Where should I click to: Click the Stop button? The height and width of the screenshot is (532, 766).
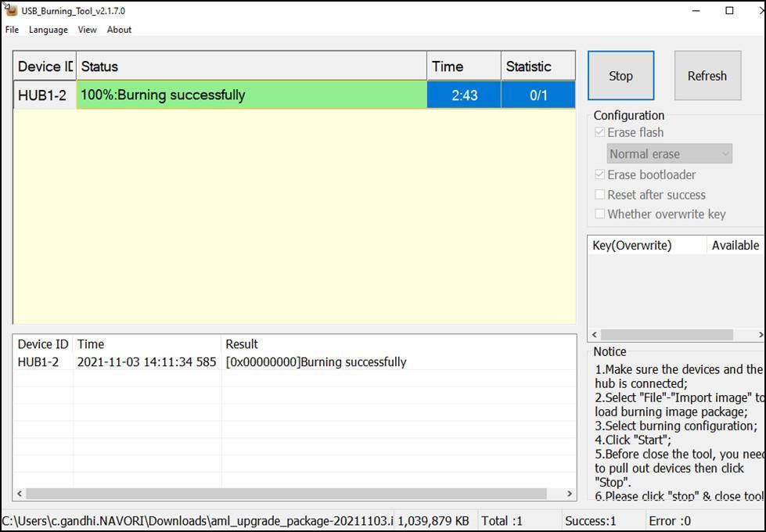[620, 76]
